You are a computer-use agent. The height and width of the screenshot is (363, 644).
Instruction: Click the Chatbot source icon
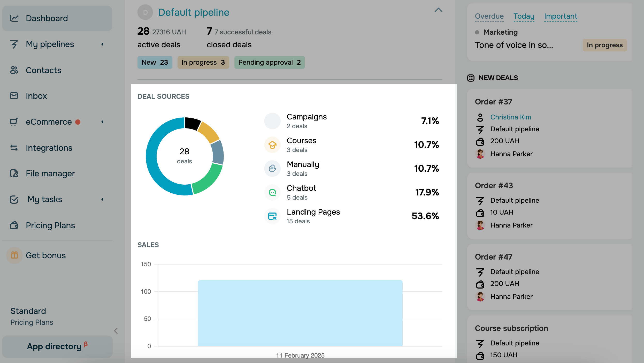coord(272,192)
